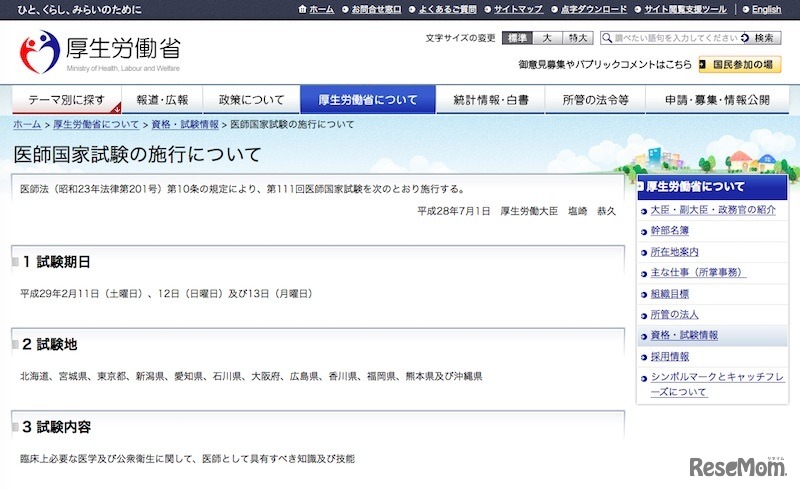Open the テーマ別に探す menu

pyautogui.click(x=66, y=100)
